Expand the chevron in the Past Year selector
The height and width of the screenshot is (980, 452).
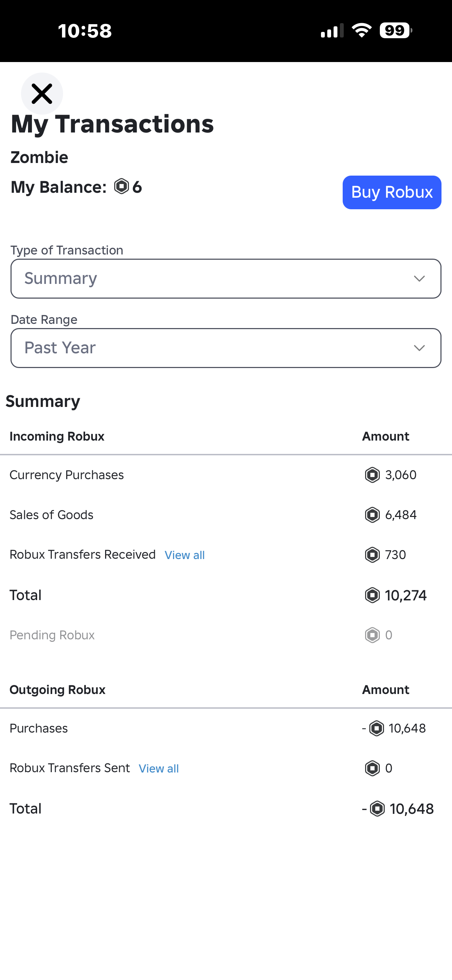(x=419, y=348)
